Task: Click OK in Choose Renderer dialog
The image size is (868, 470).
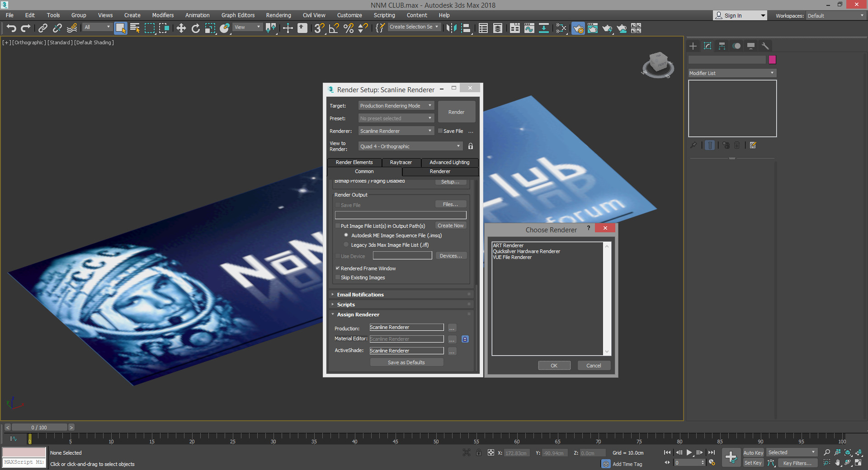Action: pos(554,365)
